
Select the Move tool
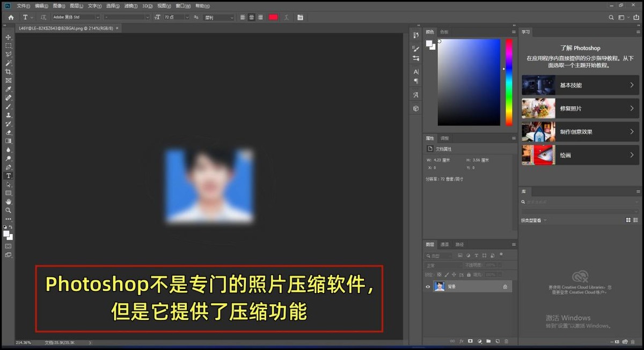(x=8, y=38)
